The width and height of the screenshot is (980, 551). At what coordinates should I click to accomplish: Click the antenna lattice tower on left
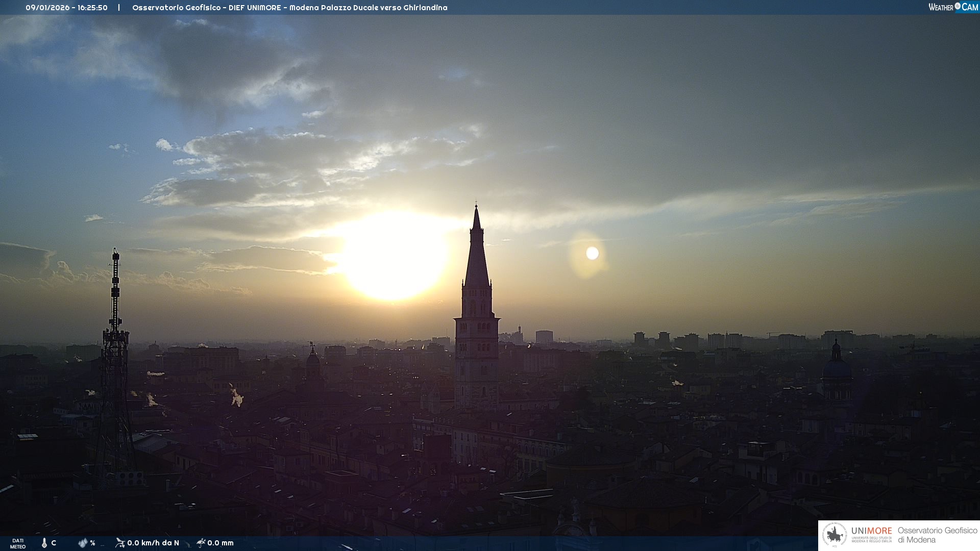pos(115,357)
